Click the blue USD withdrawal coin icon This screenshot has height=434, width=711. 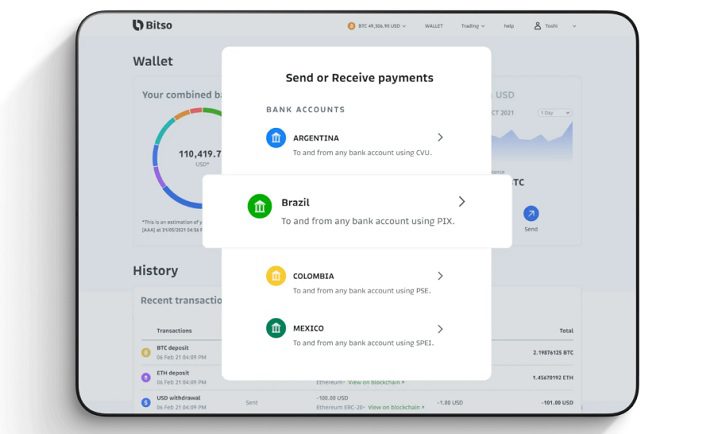coord(146,402)
